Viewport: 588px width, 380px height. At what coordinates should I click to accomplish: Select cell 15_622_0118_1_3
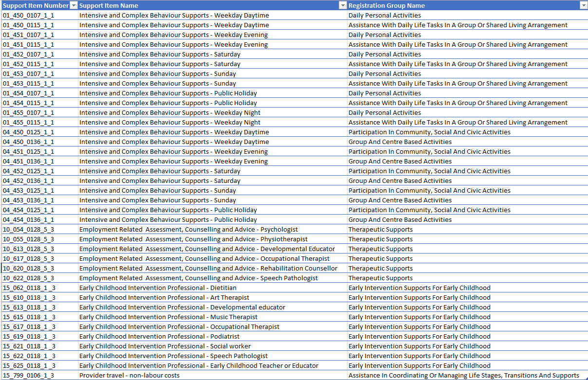(39, 356)
